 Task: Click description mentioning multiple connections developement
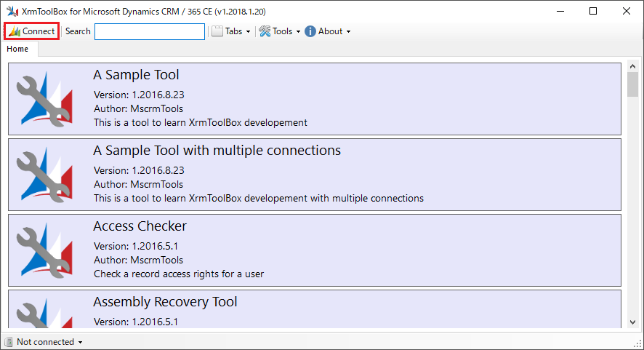pyautogui.click(x=259, y=198)
